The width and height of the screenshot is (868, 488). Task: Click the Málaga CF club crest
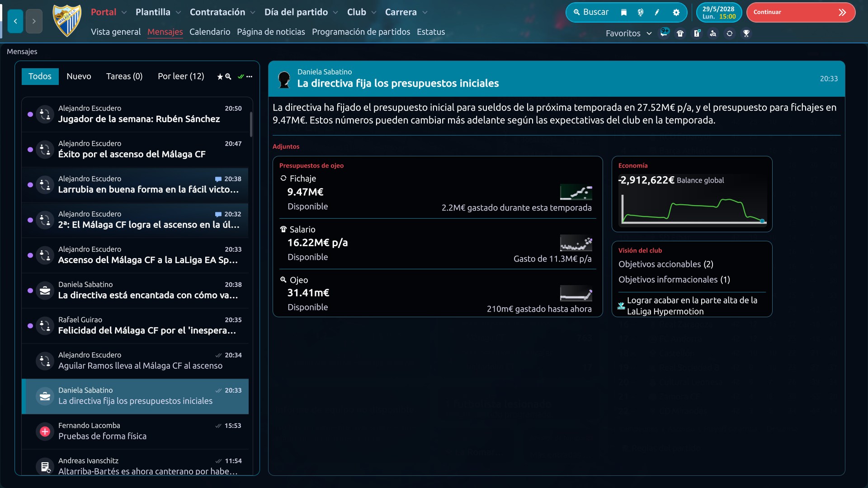[x=67, y=21]
